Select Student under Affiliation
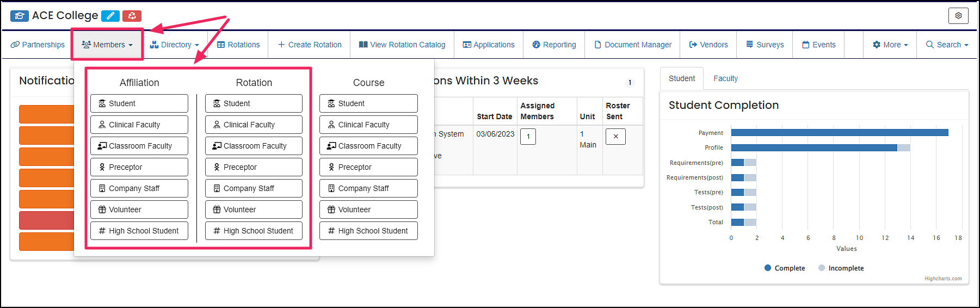 (x=139, y=103)
